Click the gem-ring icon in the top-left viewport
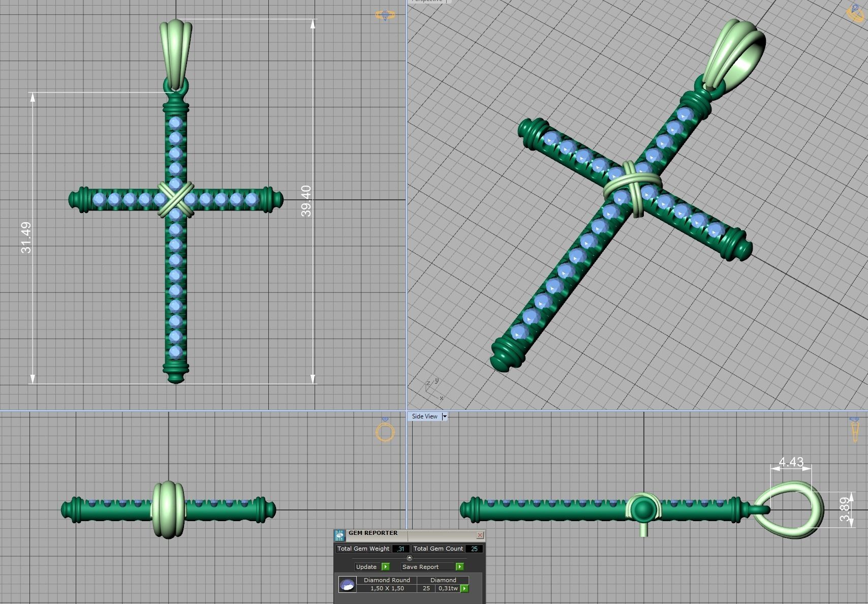 point(385,16)
